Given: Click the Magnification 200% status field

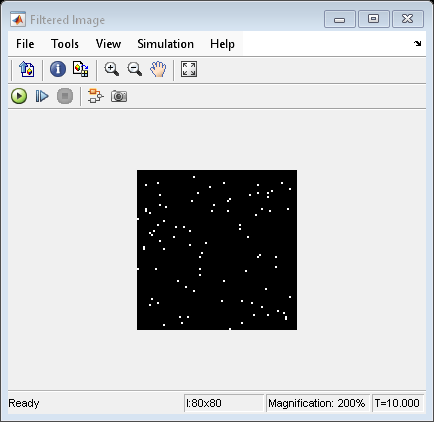Looking at the screenshot, I should tap(317, 403).
